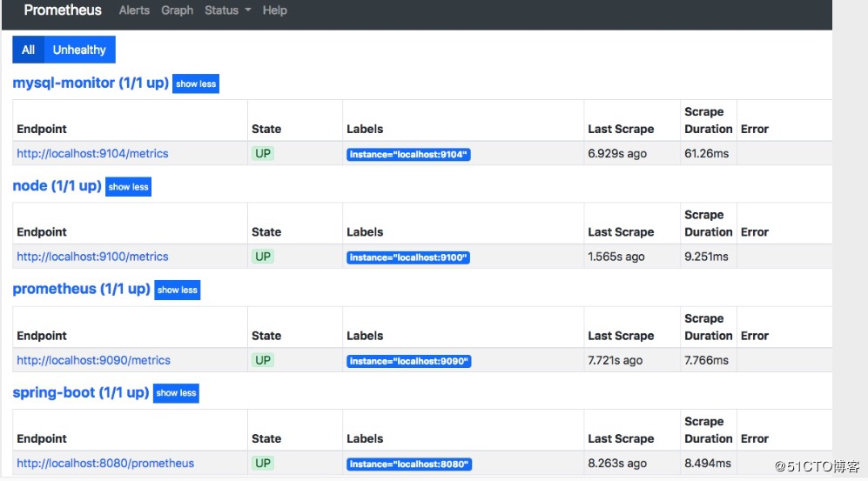
Task: Switch to the Unhealthy targets filter
Action: tap(79, 50)
